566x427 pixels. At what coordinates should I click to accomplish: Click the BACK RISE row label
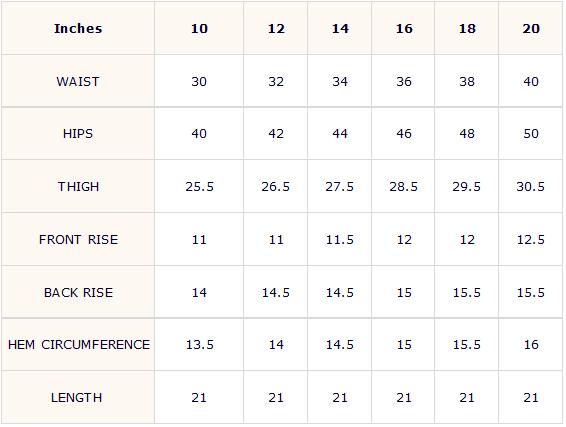(78, 292)
